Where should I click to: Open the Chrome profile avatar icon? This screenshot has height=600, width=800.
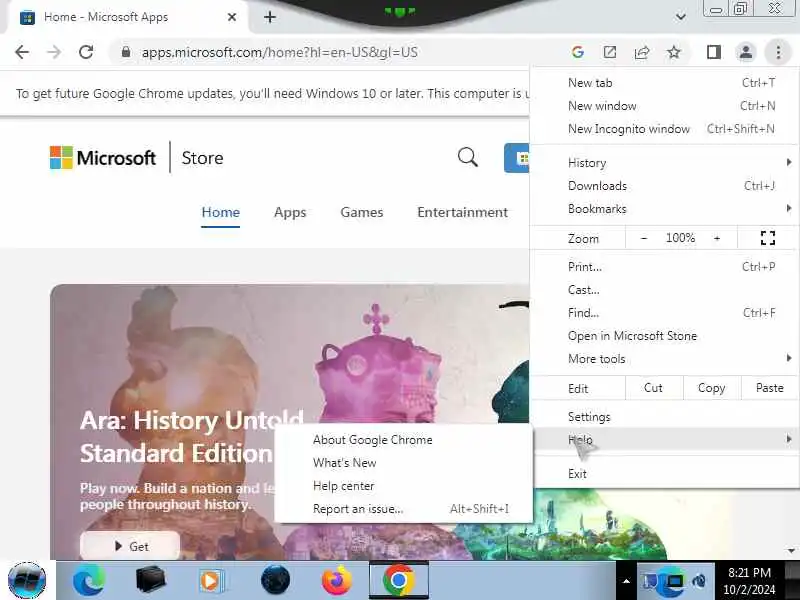[745, 52]
